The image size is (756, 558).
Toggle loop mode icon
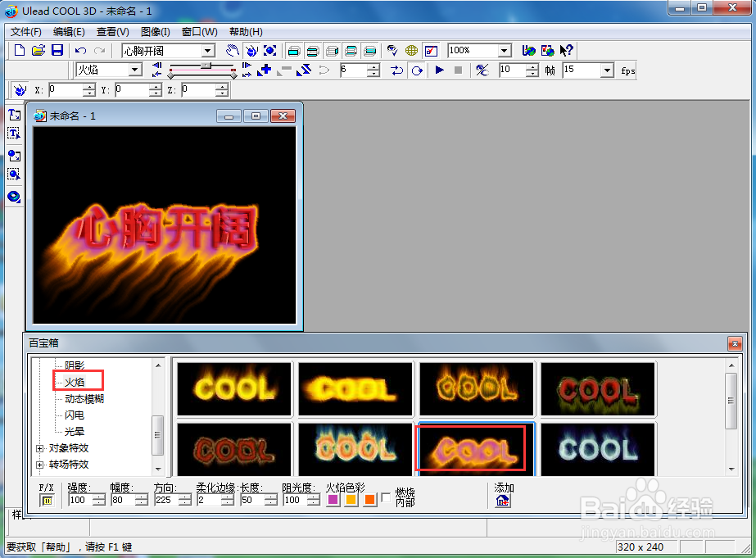417,70
